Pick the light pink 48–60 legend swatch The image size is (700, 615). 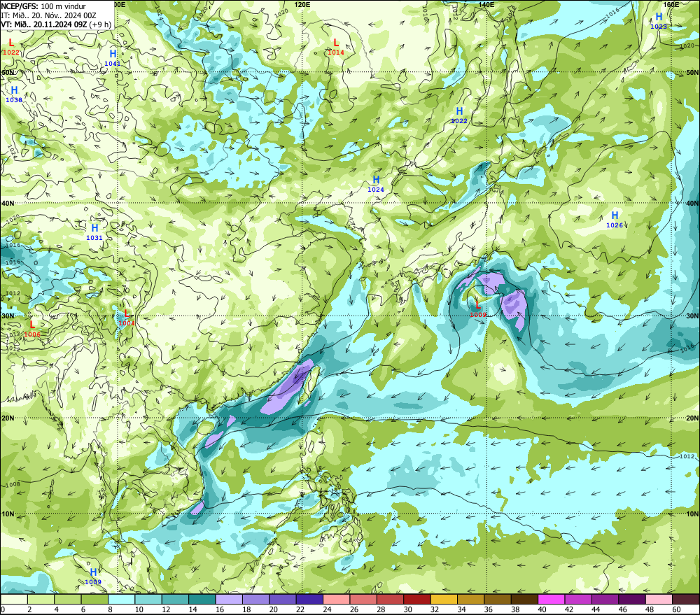click(659, 599)
